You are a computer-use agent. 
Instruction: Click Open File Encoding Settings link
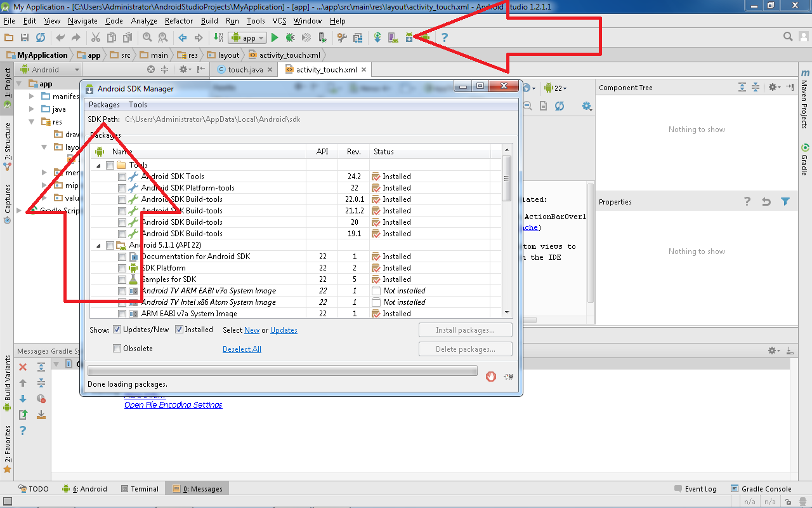(x=173, y=405)
